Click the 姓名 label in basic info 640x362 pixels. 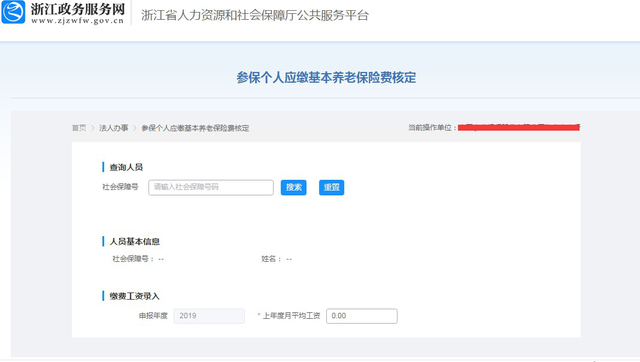pos(271,259)
